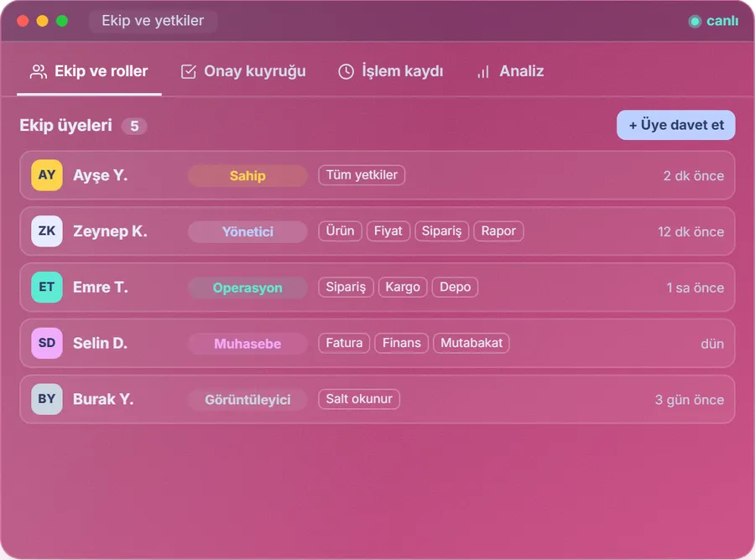Switch to the Onay kuyruğu tab
This screenshot has height=560, width=755.
[x=243, y=72]
